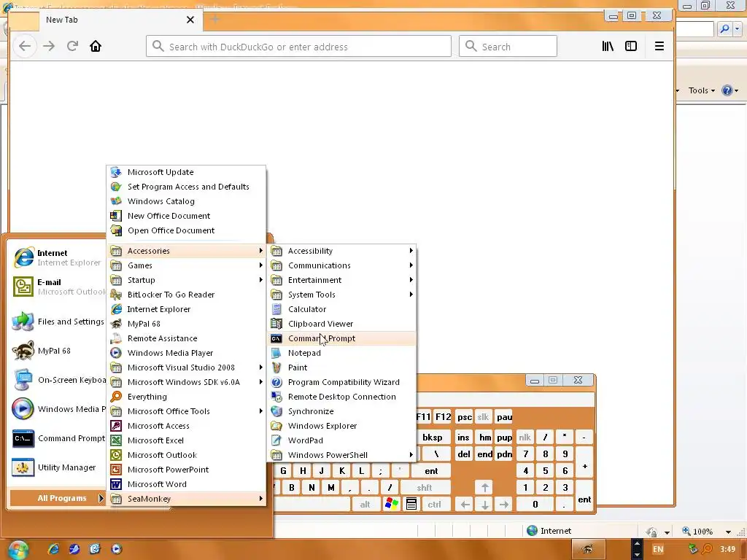
Task: Expand the Entertainment submenu
Action: click(341, 280)
